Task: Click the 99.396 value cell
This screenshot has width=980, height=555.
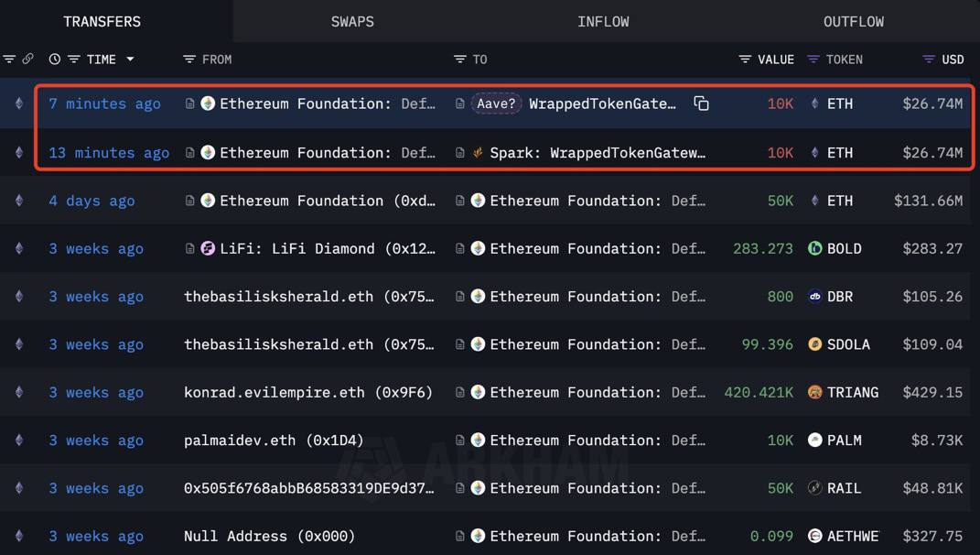Action: pos(768,344)
